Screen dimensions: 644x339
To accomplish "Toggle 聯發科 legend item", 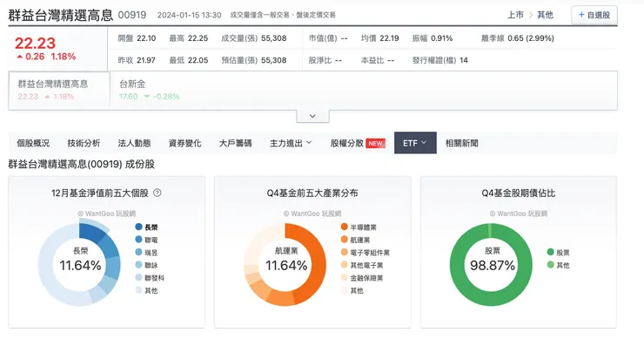I will (x=150, y=278).
